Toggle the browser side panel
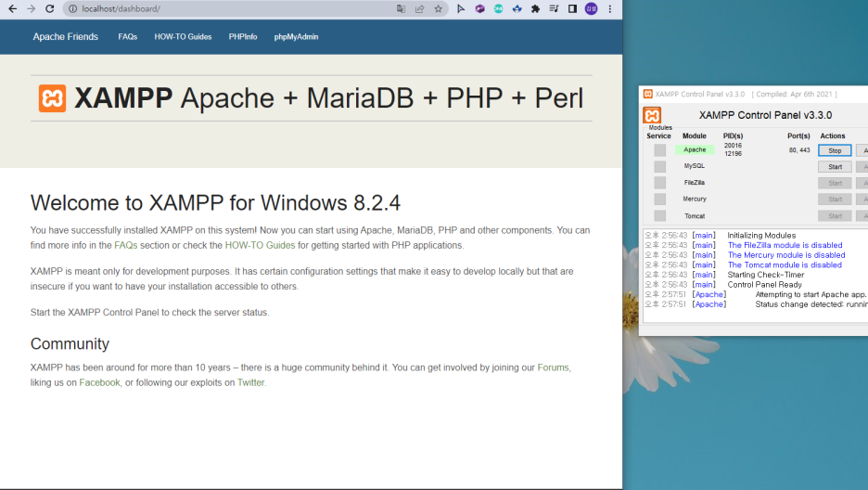Image resolution: width=868 pixels, height=490 pixels. click(x=572, y=9)
